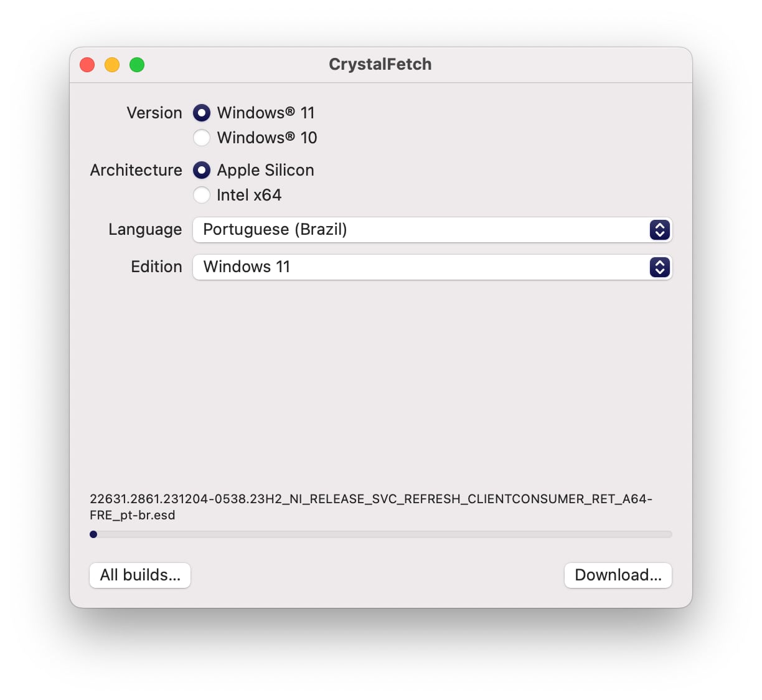Click the ESD build filename text
The height and width of the screenshot is (700, 762).
click(x=370, y=506)
